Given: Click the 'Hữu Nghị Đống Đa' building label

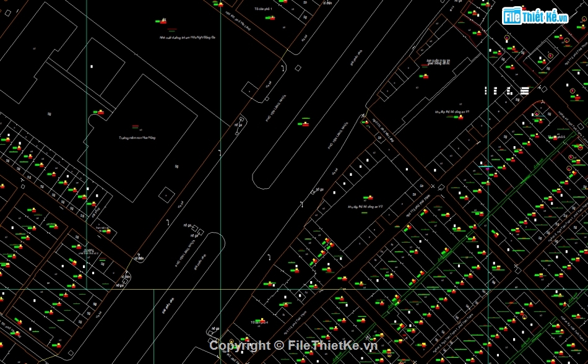Looking at the screenshot, I should click(x=188, y=38).
